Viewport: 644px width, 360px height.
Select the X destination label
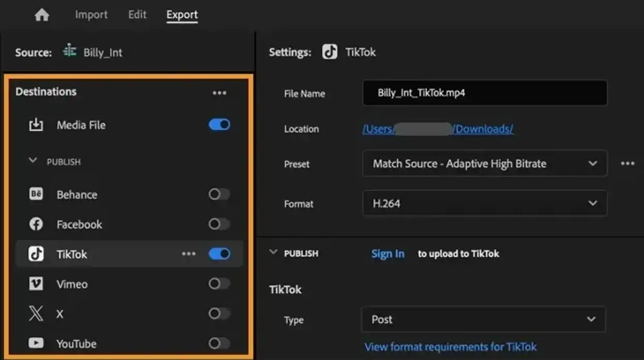pyautogui.click(x=60, y=314)
